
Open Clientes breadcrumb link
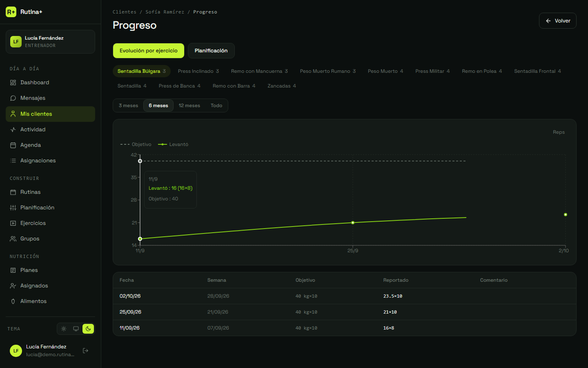125,12
